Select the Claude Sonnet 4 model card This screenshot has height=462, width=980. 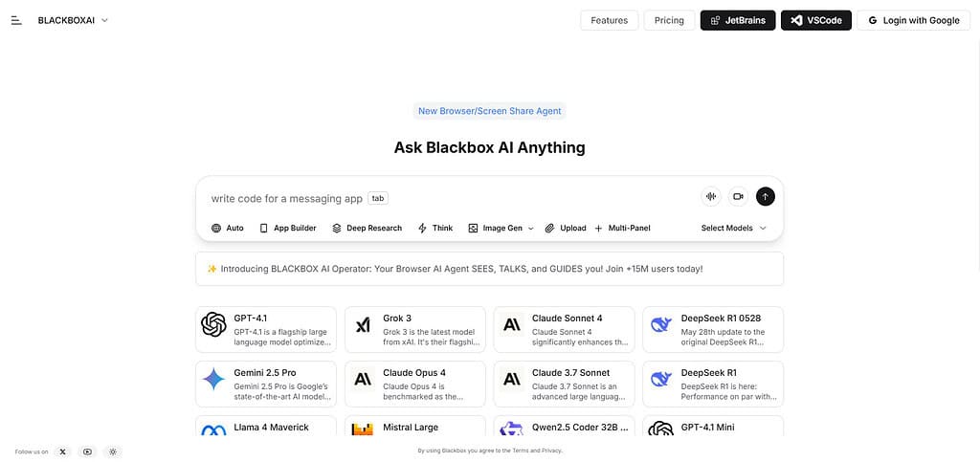565,330
